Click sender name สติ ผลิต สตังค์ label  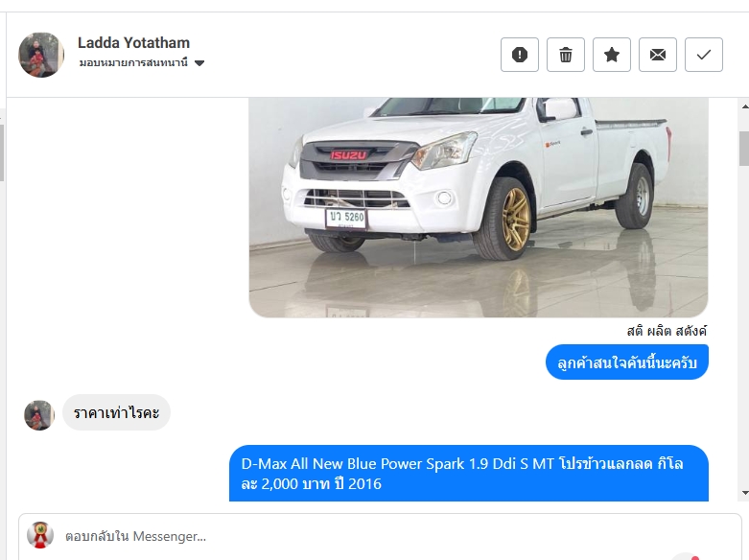coord(667,331)
